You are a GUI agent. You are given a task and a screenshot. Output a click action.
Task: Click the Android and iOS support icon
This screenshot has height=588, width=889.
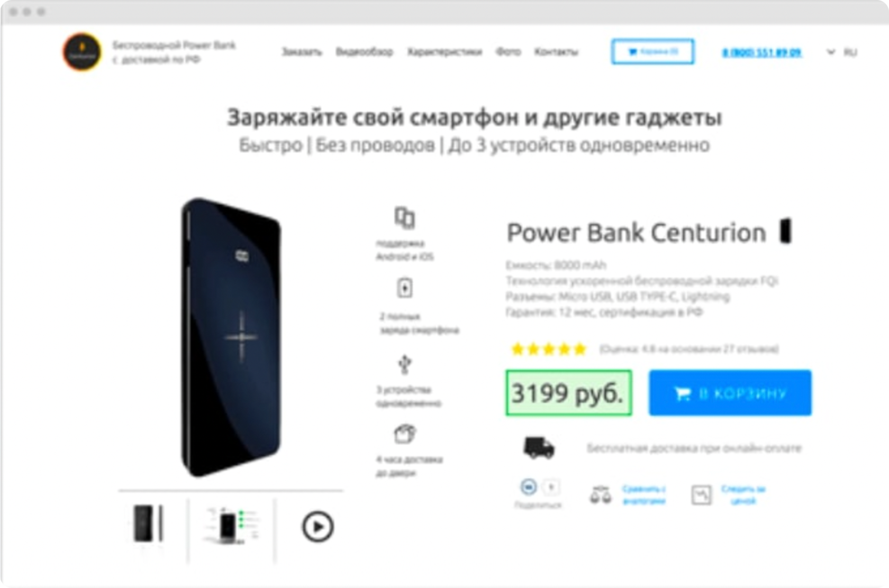pyautogui.click(x=405, y=218)
